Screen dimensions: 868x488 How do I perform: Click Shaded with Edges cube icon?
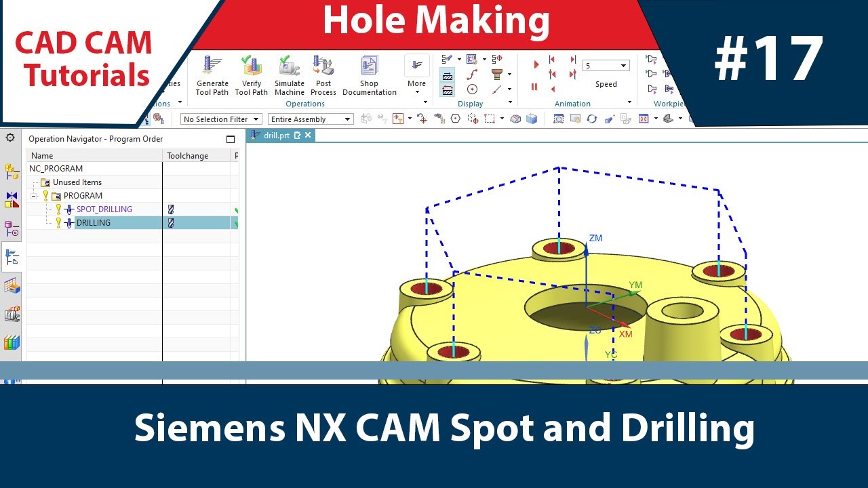click(x=532, y=119)
